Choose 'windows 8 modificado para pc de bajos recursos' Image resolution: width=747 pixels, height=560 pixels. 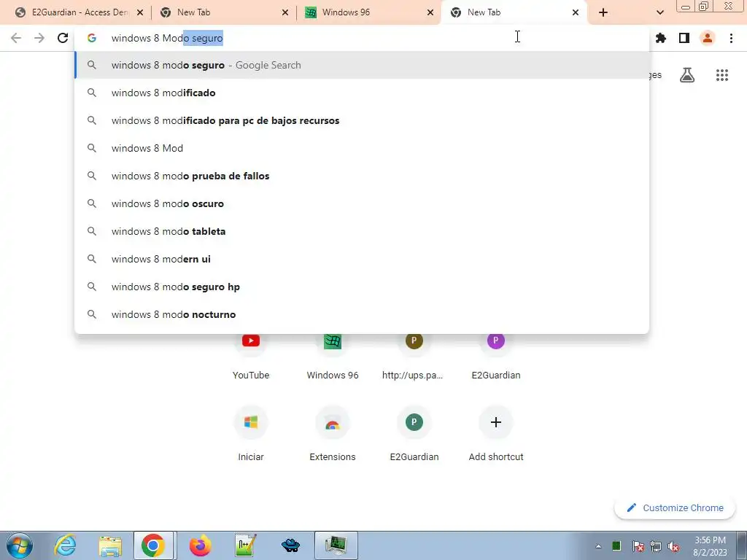point(362,120)
